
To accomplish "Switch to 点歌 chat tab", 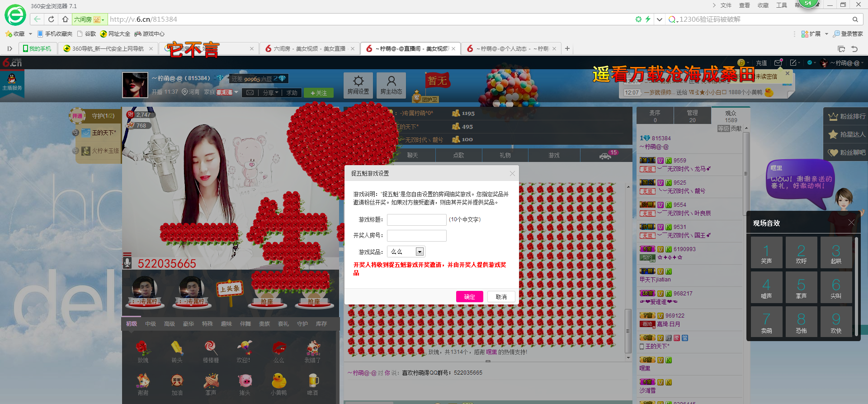I will coord(458,155).
